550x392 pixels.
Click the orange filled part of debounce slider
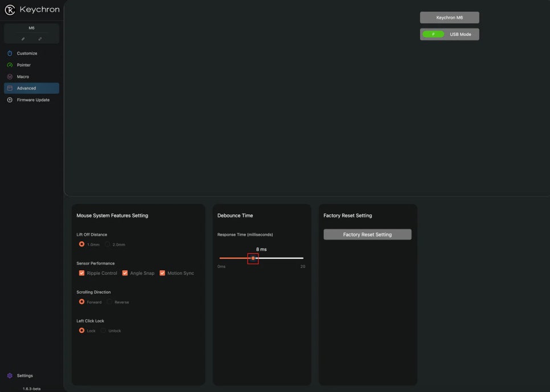[235, 258]
